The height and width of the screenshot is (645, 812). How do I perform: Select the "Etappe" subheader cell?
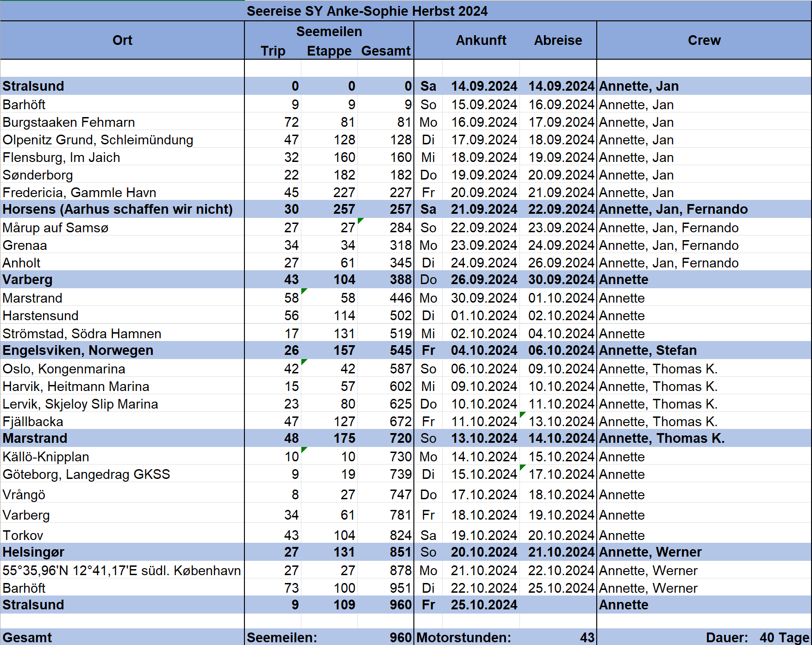(x=329, y=51)
